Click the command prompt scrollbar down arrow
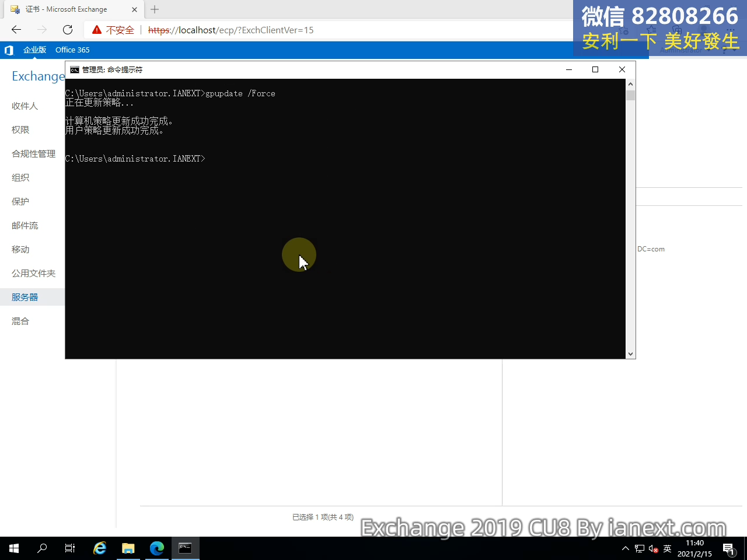Screen dimensions: 747x560 tap(630, 353)
